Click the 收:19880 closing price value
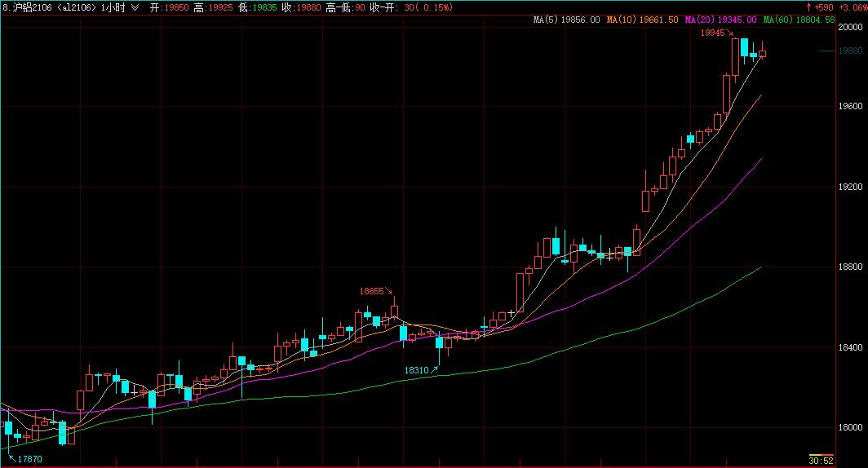 [301, 7]
